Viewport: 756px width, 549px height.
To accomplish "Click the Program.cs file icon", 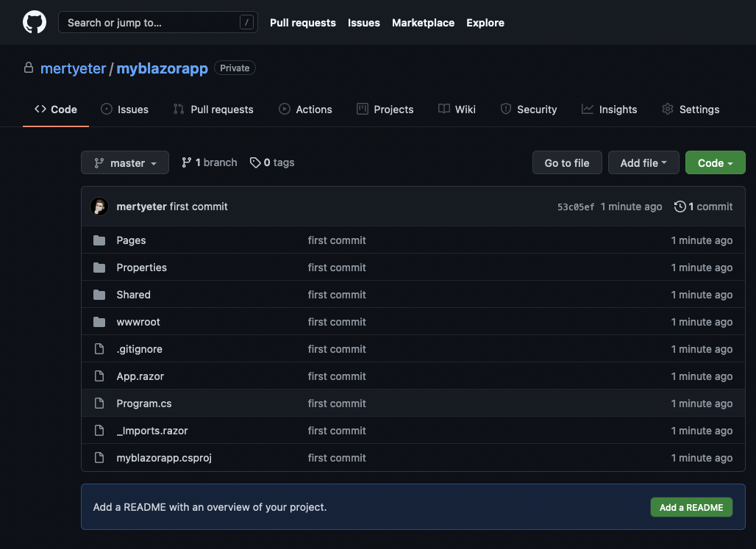I will (99, 403).
